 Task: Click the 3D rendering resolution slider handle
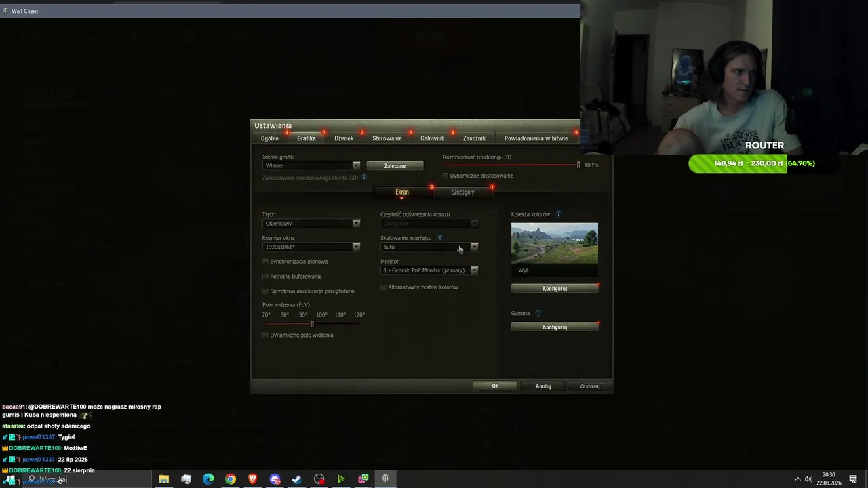pos(578,165)
